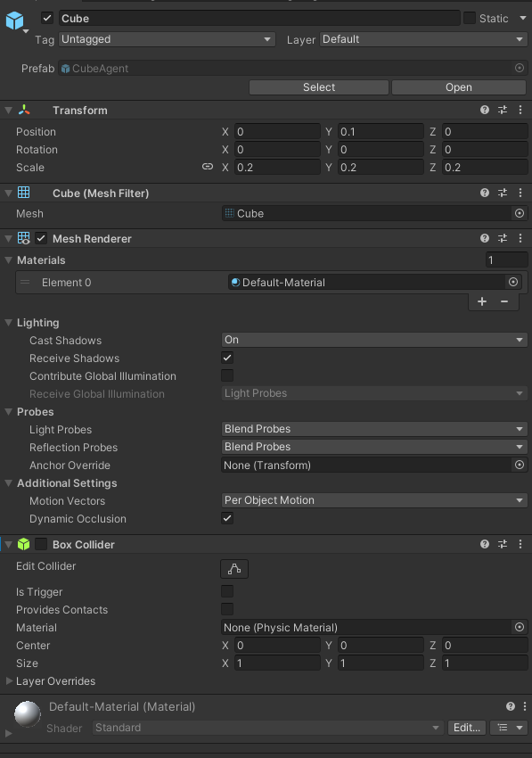Open the Physic Material picker icon
This screenshot has height=758, width=532.
(520, 627)
